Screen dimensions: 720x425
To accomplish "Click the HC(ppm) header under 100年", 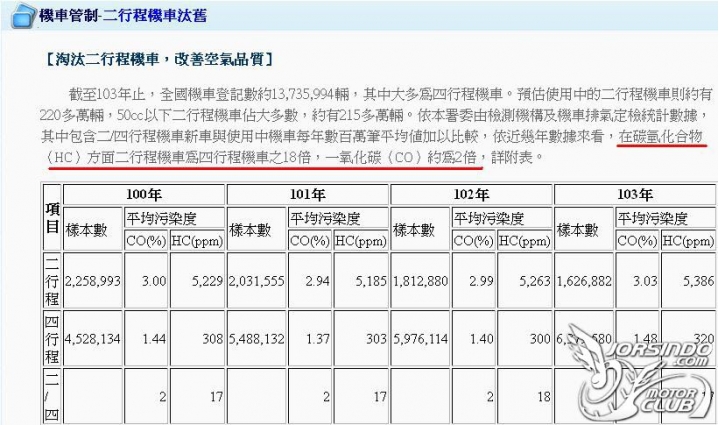I will tap(197, 240).
